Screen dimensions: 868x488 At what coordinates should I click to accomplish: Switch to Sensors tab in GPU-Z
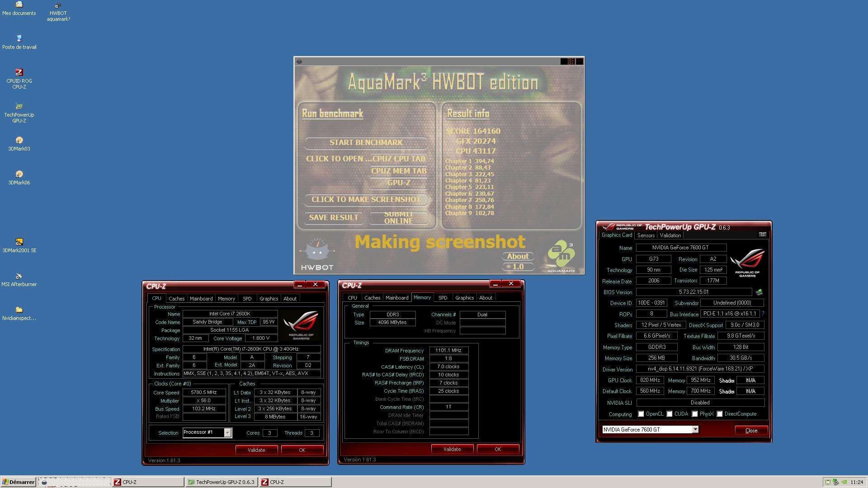click(x=646, y=235)
